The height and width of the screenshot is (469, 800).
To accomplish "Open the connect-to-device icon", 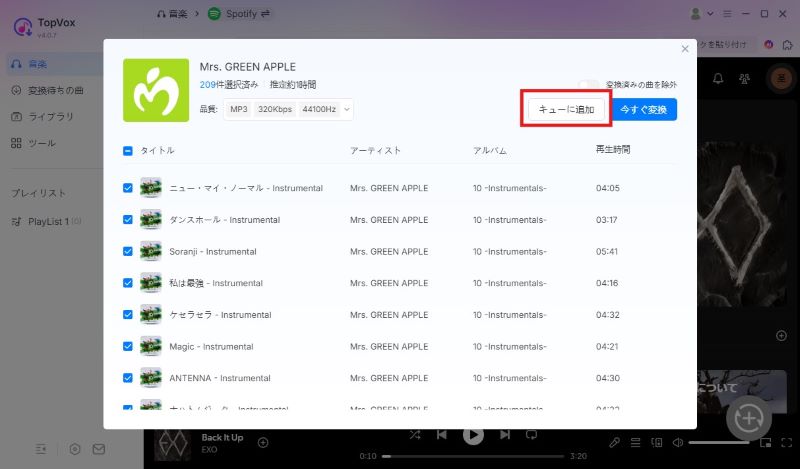I will click(657, 442).
